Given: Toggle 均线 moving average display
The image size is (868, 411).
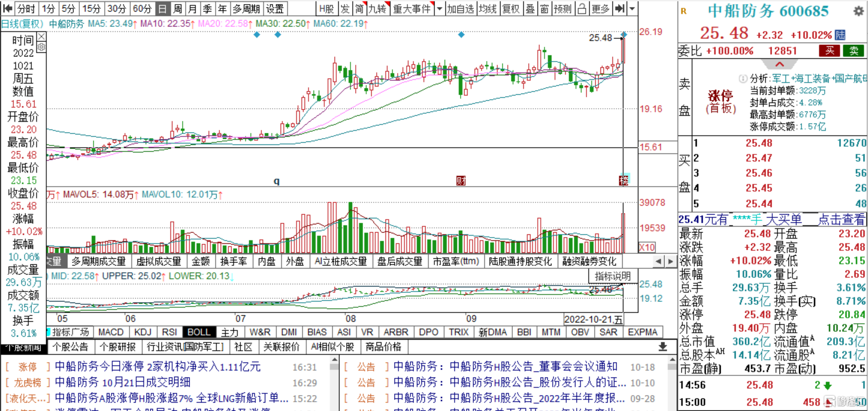Looking at the screenshot, I should point(488,8).
